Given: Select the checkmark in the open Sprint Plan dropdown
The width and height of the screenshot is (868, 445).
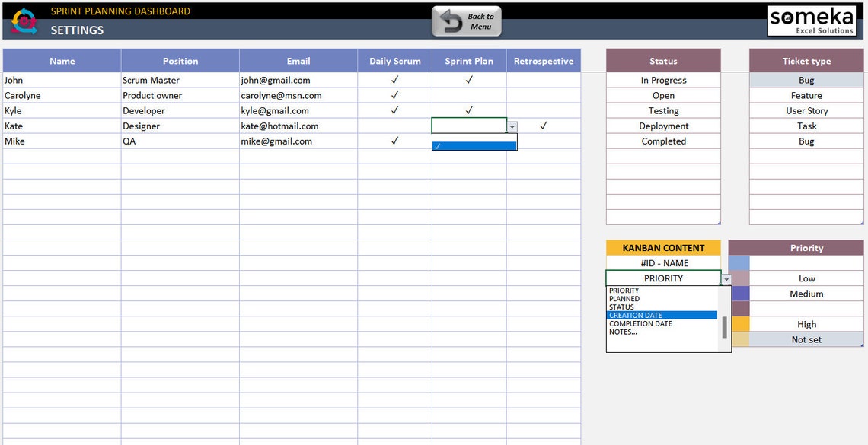Looking at the screenshot, I should (474, 144).
